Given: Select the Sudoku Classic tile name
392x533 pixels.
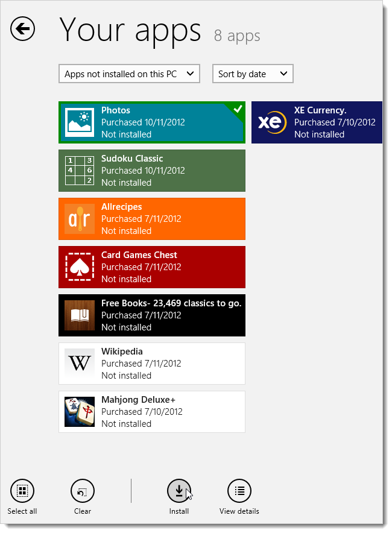Looking at the screenshot, I should [x=132, y=159].
